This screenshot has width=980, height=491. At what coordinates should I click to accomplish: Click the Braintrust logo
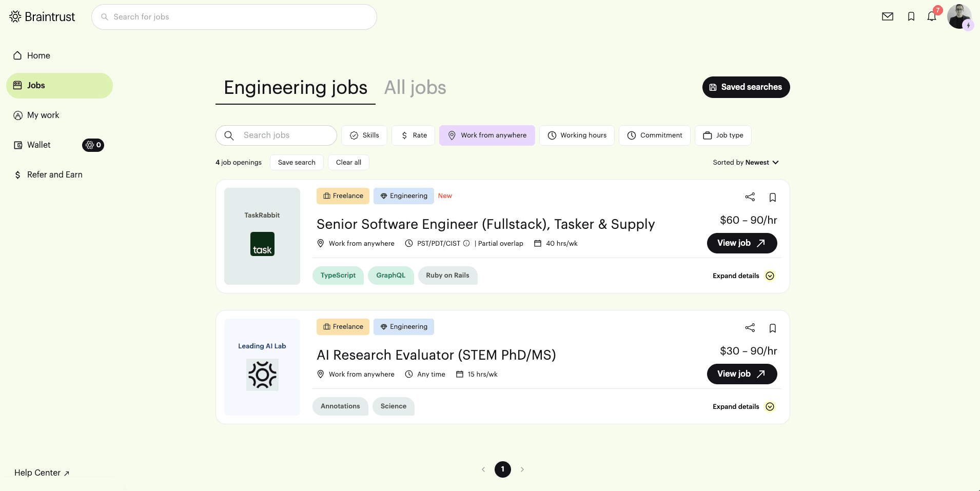[42, 17]
